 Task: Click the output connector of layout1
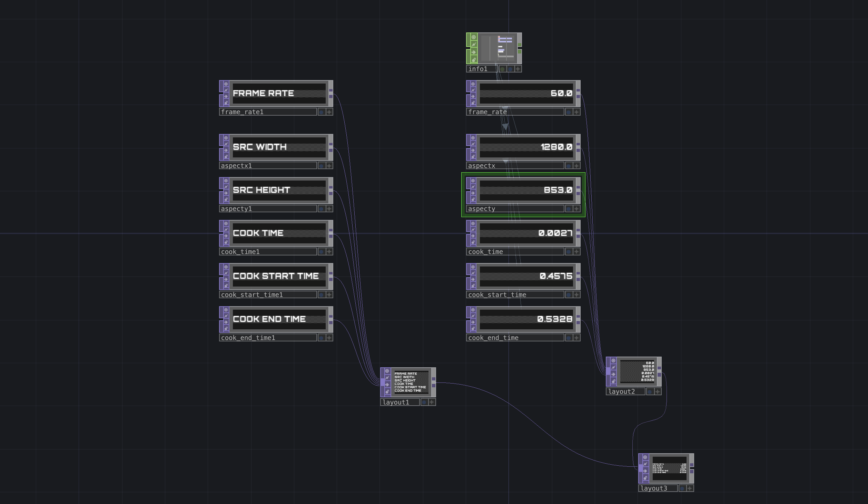coord(434,382)
